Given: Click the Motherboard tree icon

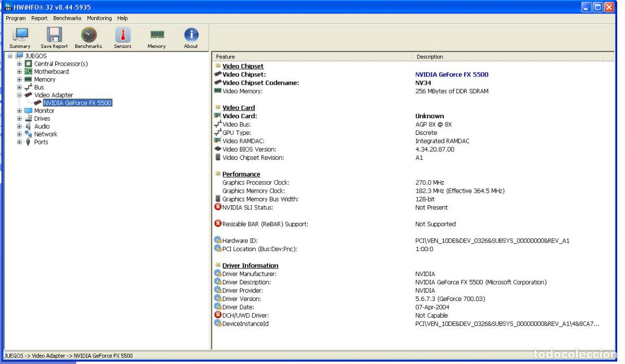Looking at the screenshot, I should point(29,71).
